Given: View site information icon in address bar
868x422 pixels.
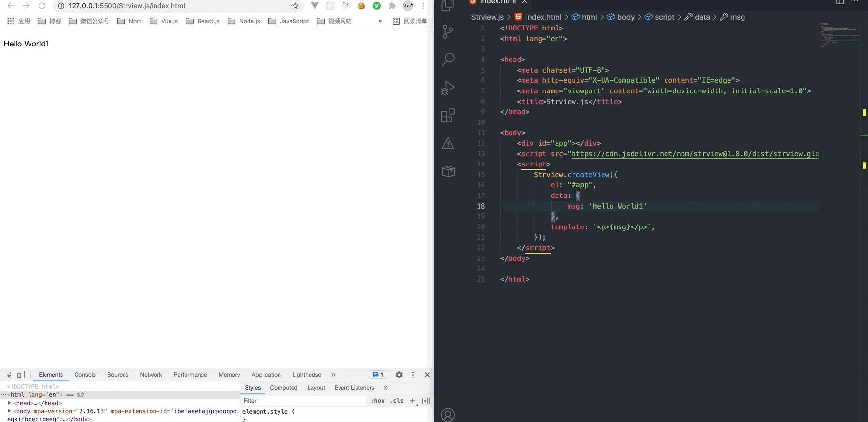Looking at the screenshot, I should click(x=61, y=6).
